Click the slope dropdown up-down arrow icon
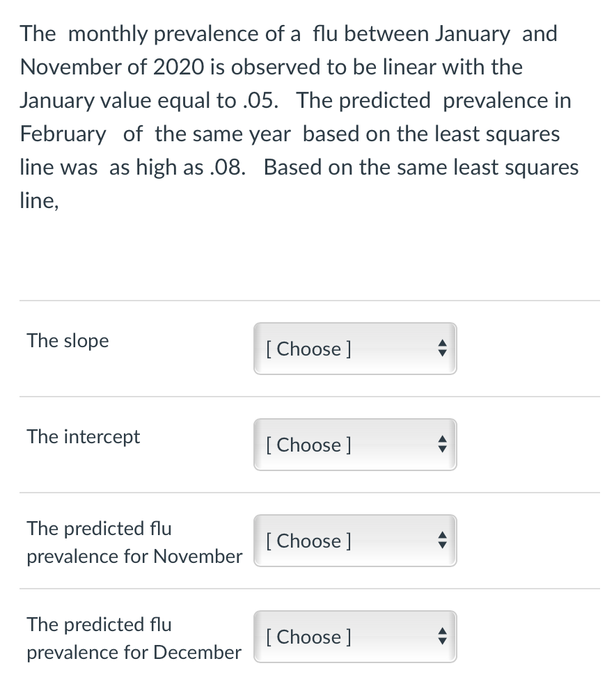The width and height of the screenshot is (614, 700). 442,348
